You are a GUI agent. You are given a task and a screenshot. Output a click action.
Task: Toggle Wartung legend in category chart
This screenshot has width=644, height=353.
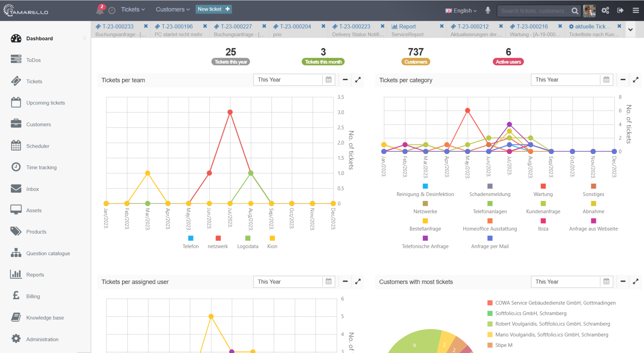pyautogui.click(x=543, y=190)
